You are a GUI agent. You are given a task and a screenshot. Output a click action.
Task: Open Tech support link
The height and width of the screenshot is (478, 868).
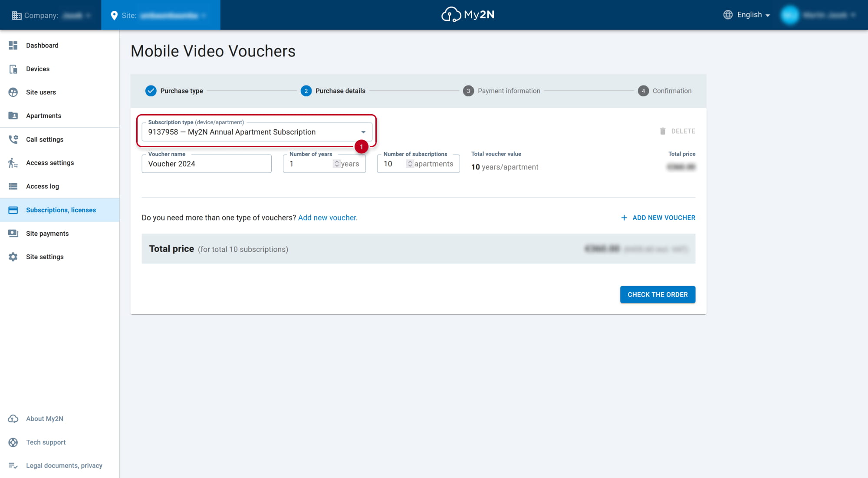(46, 442)
